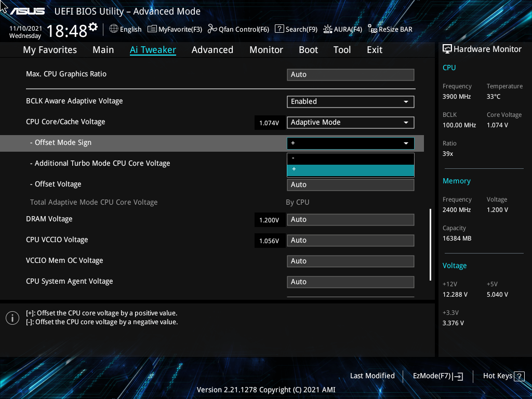Choose the minus sign option
532x399 pixels.
coord(351,158)
